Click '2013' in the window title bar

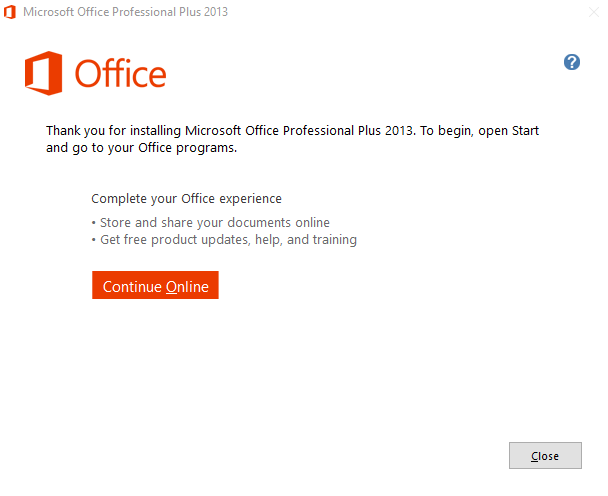(216, 12)
